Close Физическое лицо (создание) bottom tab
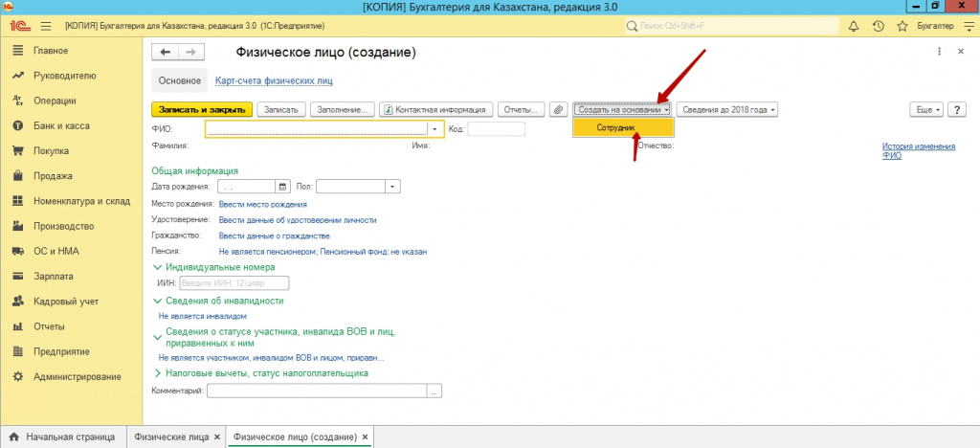 click(365, 437)
